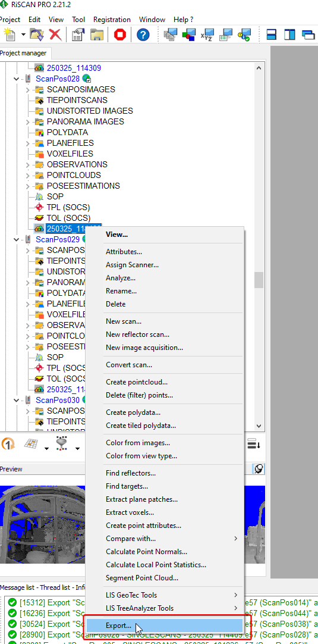
Task: Open the Edit menu
Action: 34,19
